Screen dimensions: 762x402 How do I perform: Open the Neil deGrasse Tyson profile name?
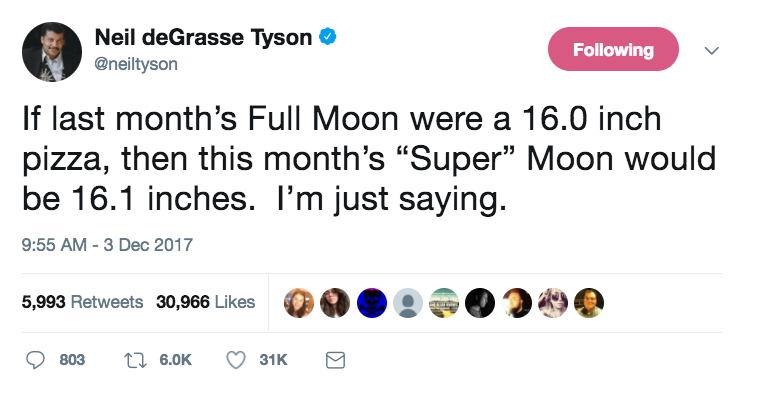click(203, 37)
